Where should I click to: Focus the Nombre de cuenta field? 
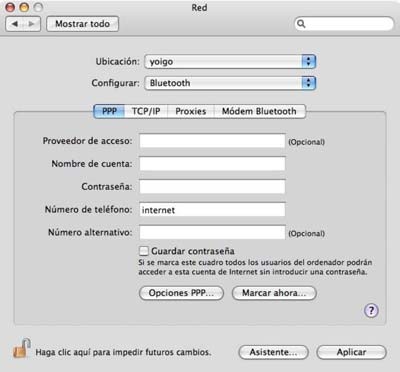tap(212, 164)
